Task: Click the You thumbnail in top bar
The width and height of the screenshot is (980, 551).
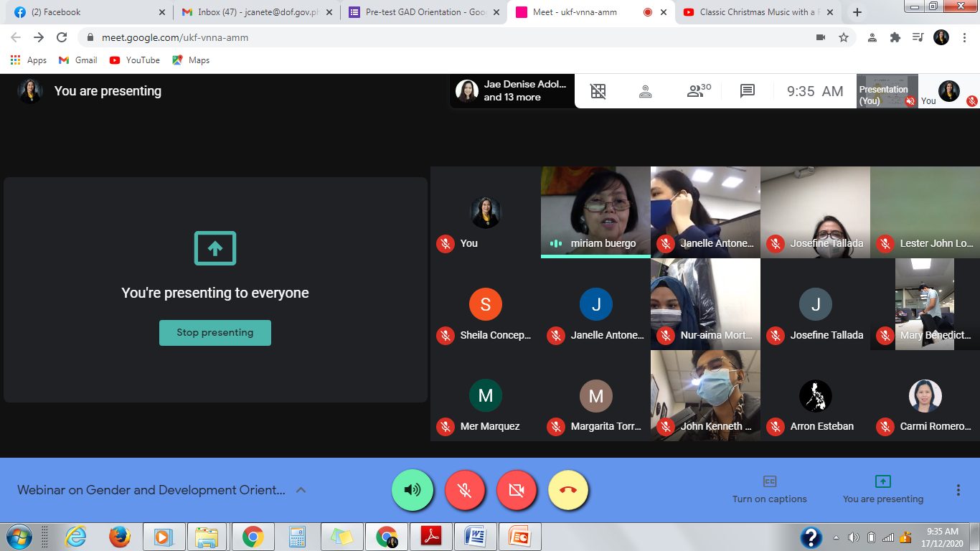Action: (x=948, y=91)
